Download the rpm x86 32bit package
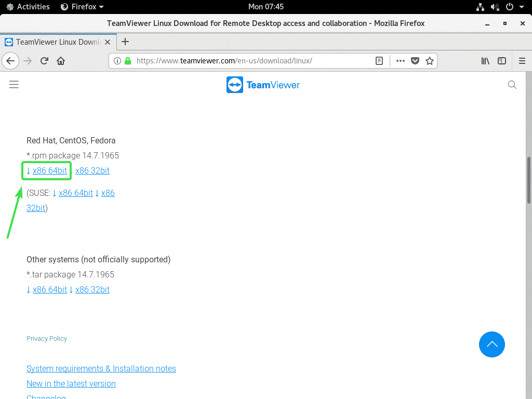 click(x=92, y=170)
